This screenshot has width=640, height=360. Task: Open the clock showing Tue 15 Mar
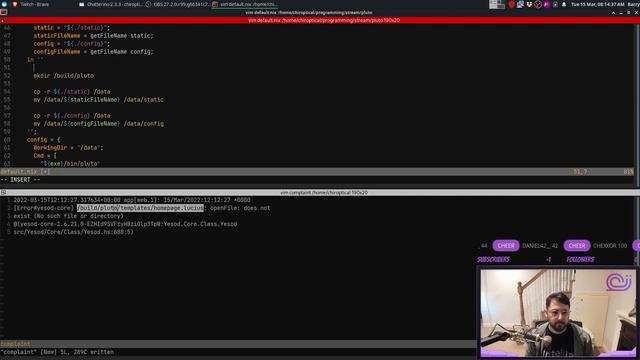point(598,4)
